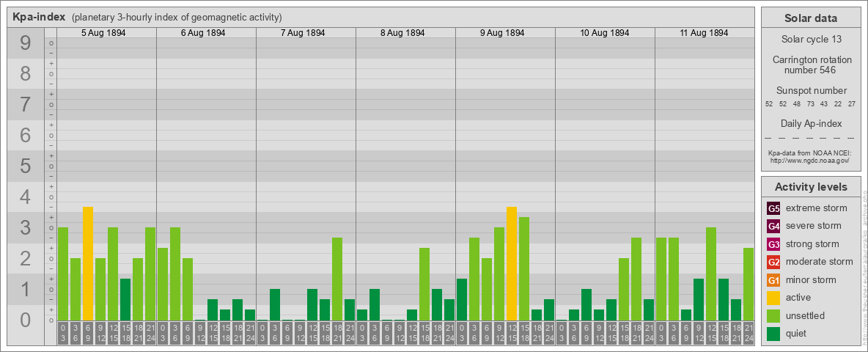Select the Kp scale number 5 on the axis
Viewport: 868px width, 352px height.
pos(25,166)
